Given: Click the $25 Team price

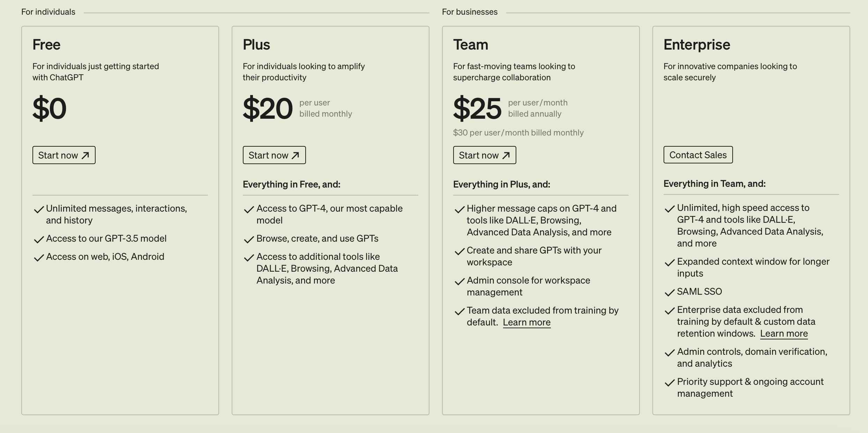Looking at the screenshot, I should point(477,108).
